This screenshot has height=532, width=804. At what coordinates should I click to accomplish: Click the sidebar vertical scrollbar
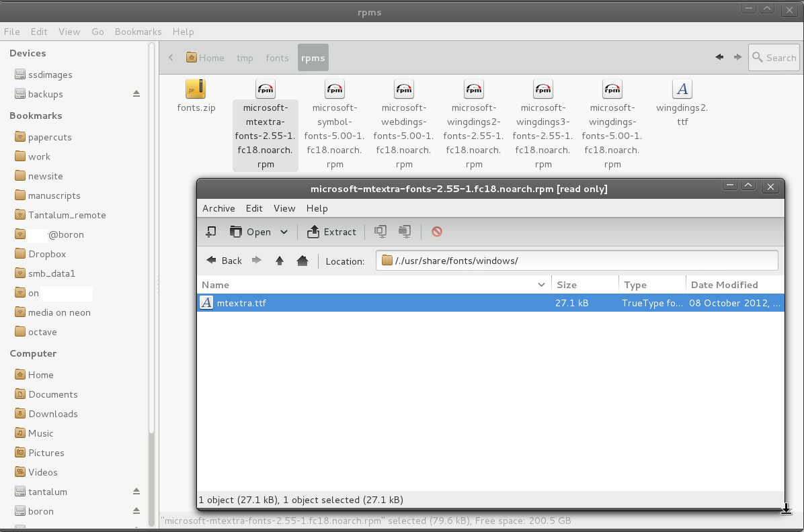coord(151,238)
